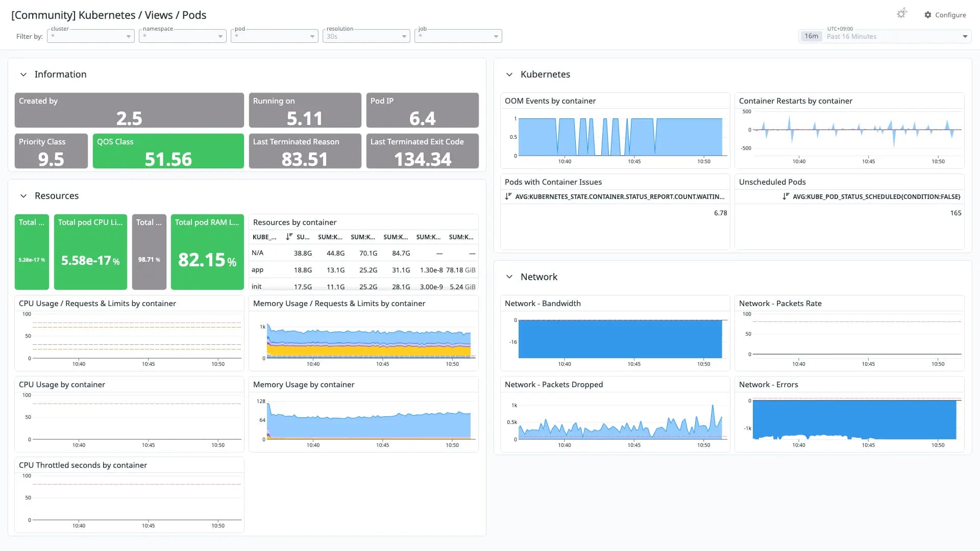980x551 pixels.
Task: Click the 6.78 value in Pods with Container Issues
Action: click(720, 213)
